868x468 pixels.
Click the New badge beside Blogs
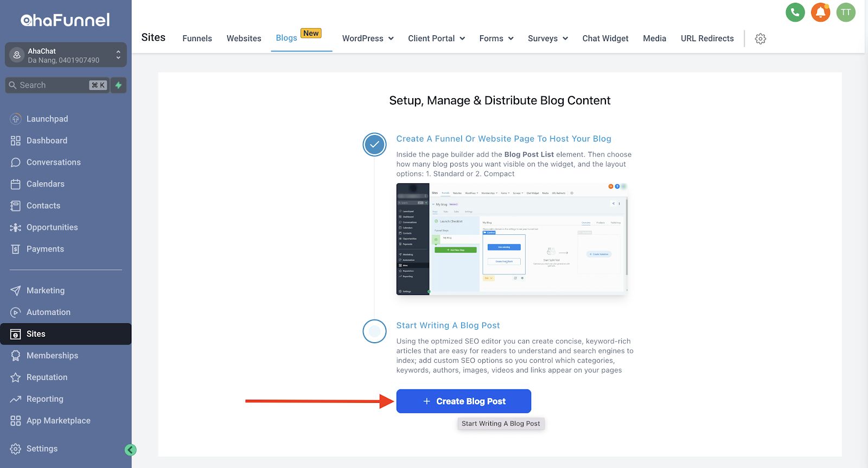311,33
